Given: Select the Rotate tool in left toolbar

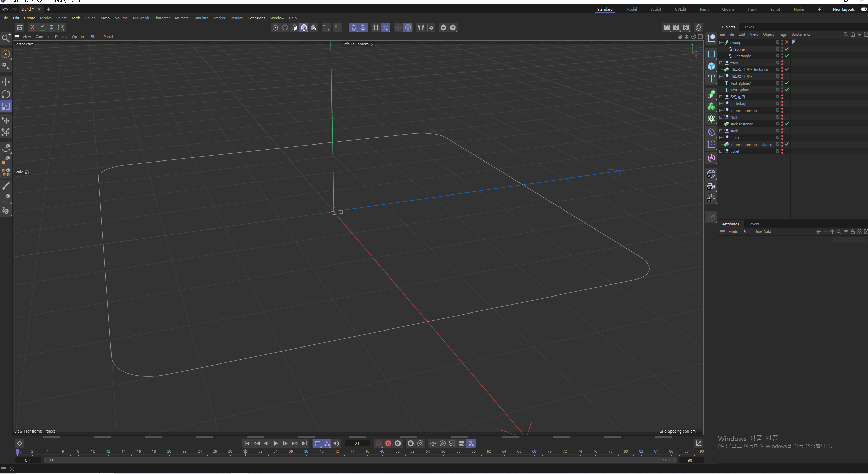Looking at the screenshot, I should pos(6,94).
